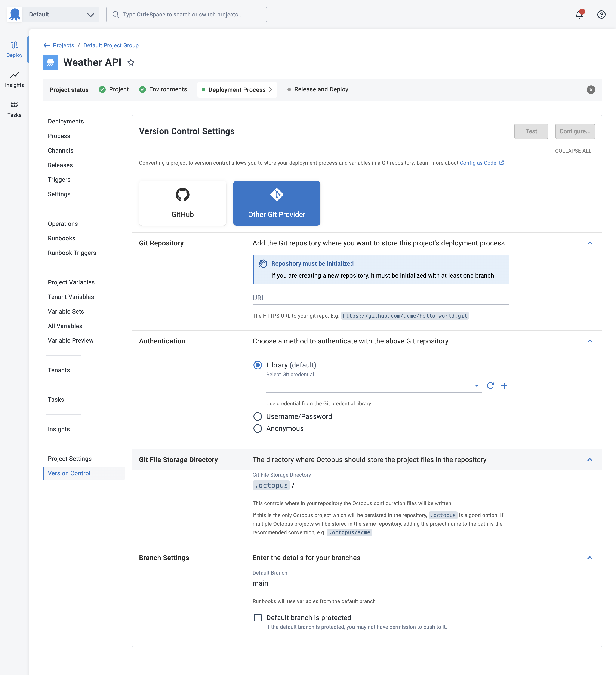Screen dimensions: 616x675
Task: Check Default branch is protected
Action: (x=258, y=617)
